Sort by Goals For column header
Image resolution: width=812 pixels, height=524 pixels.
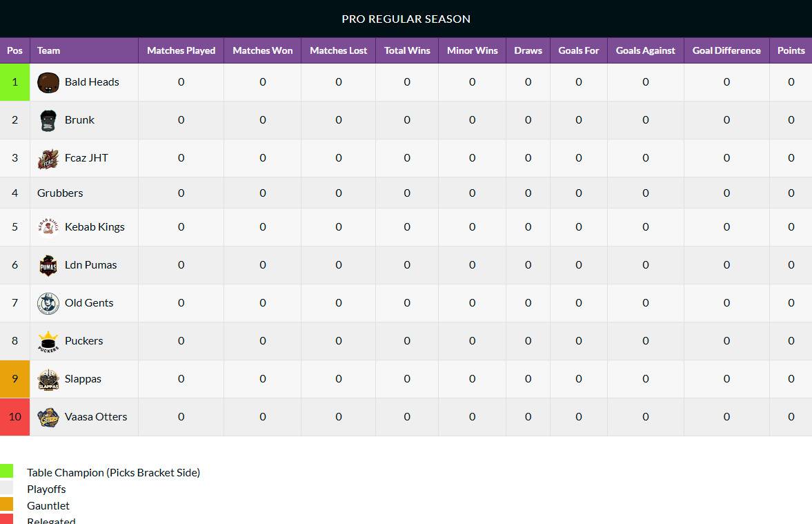pyautogui.click(x=578, y=50)
